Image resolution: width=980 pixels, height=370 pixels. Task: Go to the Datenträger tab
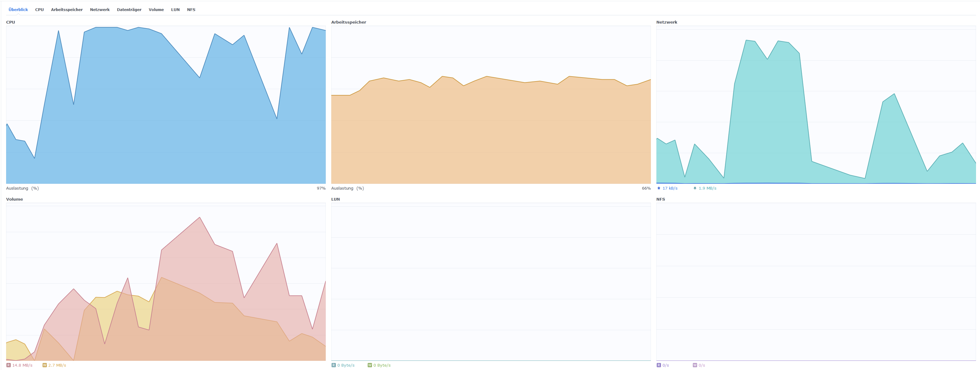[129, 9]
